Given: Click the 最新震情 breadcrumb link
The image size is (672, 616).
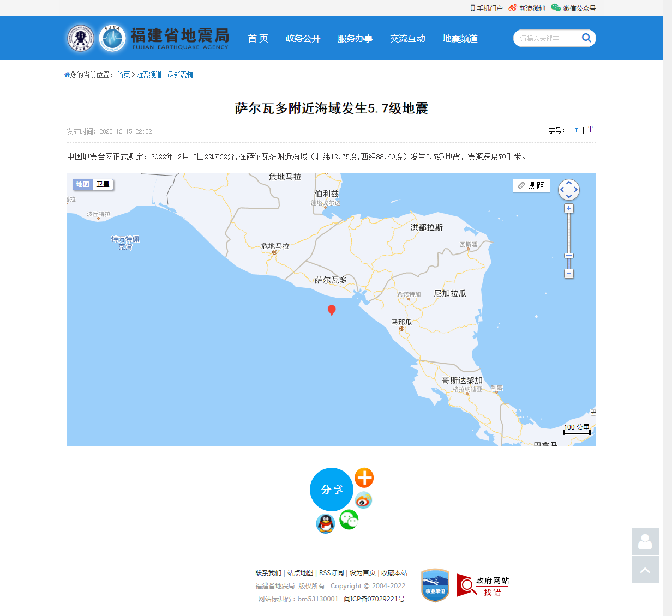Looking at the screenshot, I should point(180,75).
